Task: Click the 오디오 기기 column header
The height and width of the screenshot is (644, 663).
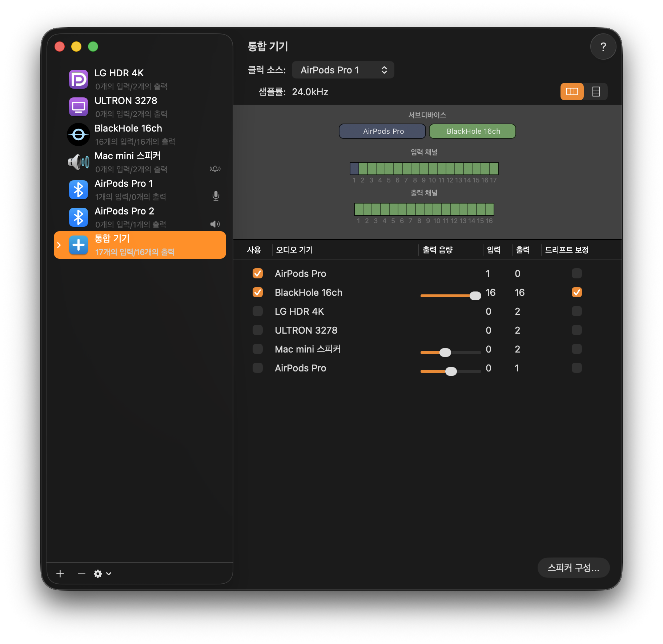Action: [294, 250]
